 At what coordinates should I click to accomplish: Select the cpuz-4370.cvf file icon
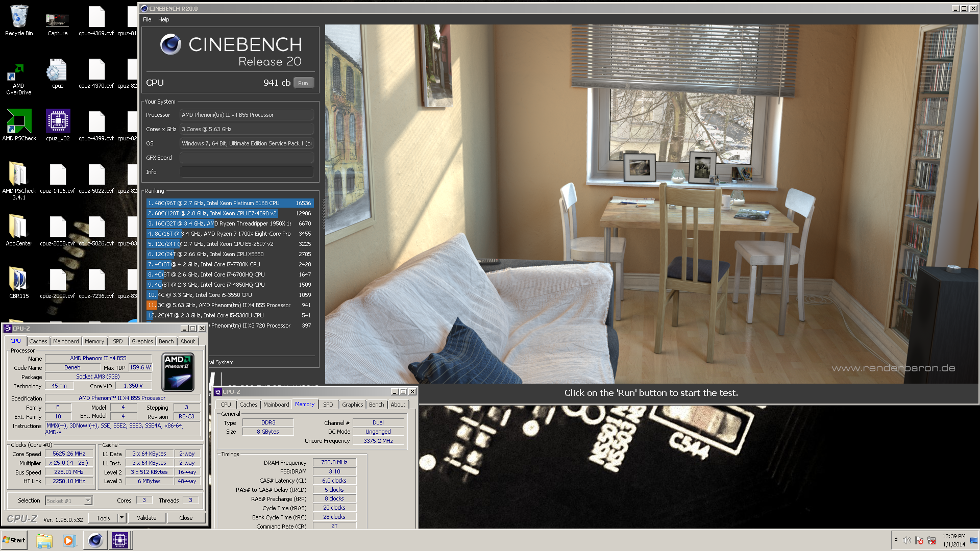point(96,73)
